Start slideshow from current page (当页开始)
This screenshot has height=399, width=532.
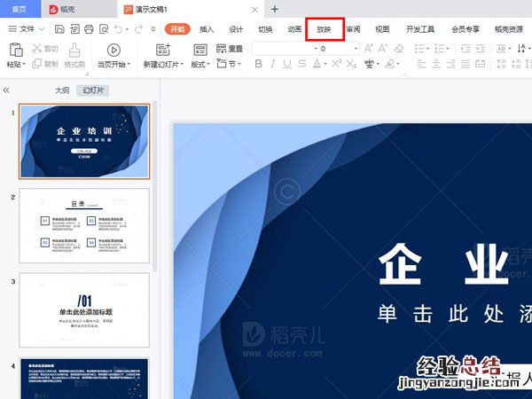tap(113, 50)
